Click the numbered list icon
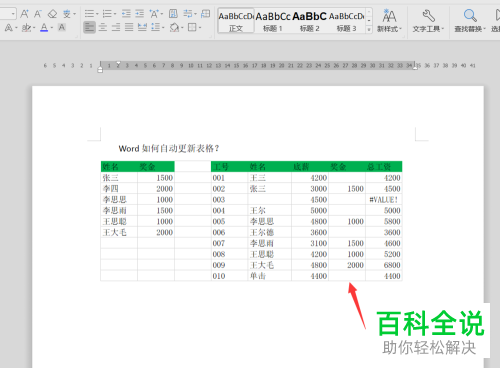The image size is (500, 368). point(107,14)
